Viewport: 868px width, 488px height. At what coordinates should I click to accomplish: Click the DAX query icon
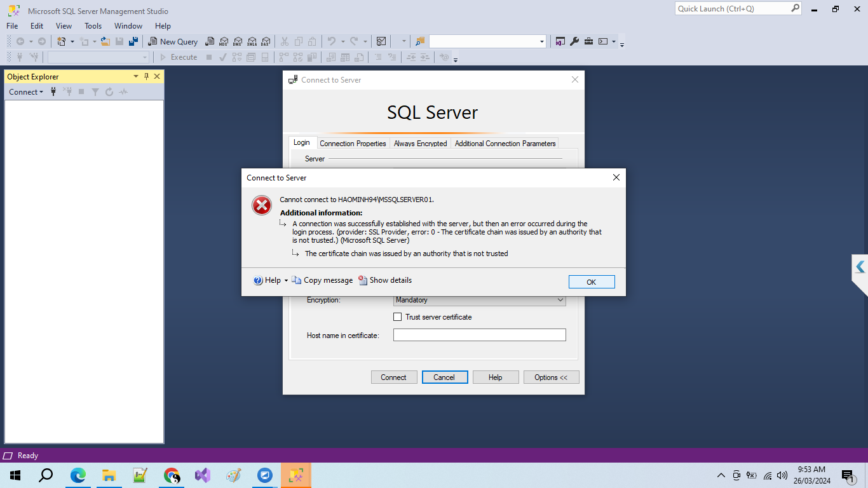point(266,41)
